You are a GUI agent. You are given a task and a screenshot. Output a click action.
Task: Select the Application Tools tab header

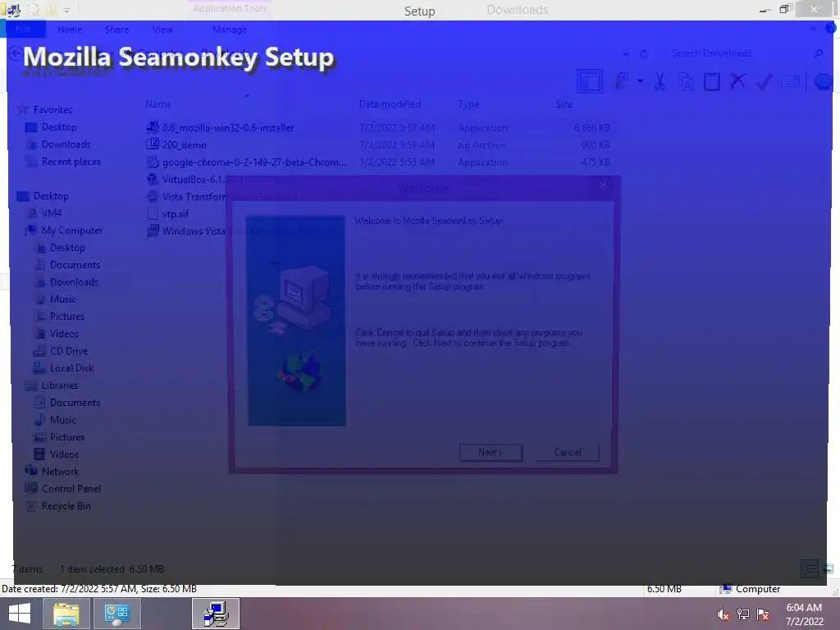coord(230,8)
